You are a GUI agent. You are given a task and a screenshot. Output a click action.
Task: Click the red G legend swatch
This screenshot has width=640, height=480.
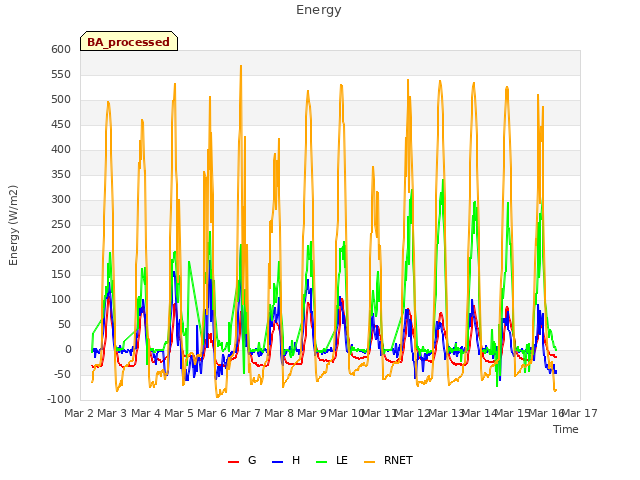pyautogui.click(x=233, y=462)
